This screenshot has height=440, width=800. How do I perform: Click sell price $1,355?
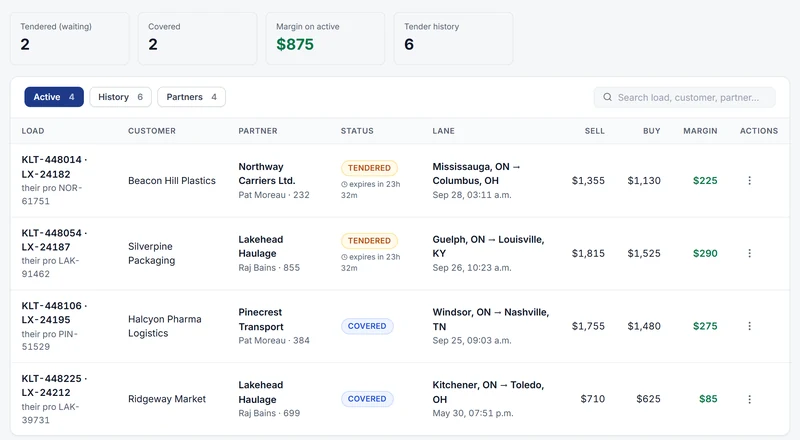(588, 181)
